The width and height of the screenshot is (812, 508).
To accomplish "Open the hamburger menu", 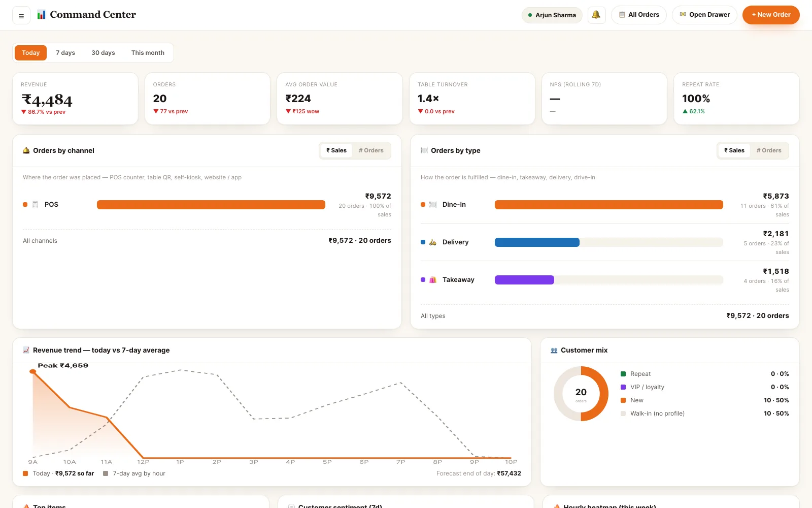I will [21, 16].
